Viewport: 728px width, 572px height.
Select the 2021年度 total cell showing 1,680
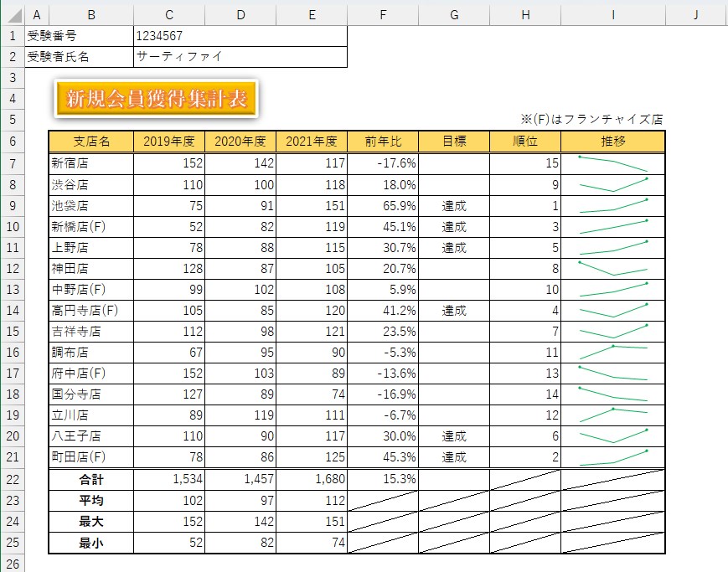pyautogui.click(x=311, y=479)
